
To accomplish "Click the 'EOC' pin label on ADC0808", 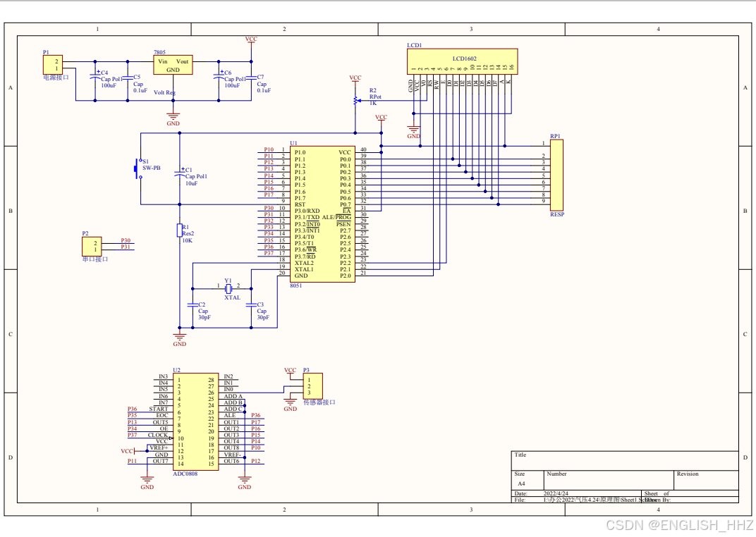I will pyautogui.click(x=162, y=415).
